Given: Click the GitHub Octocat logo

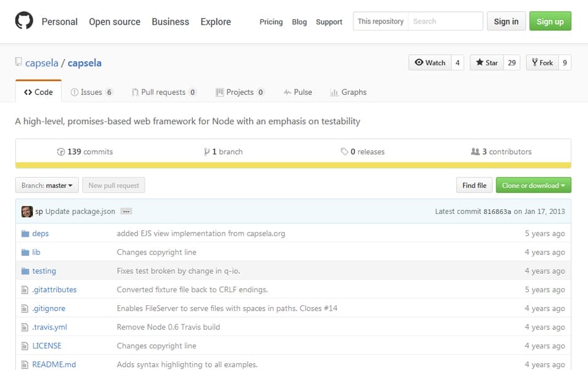Looking at the screenshot, I should pos(24,21).
